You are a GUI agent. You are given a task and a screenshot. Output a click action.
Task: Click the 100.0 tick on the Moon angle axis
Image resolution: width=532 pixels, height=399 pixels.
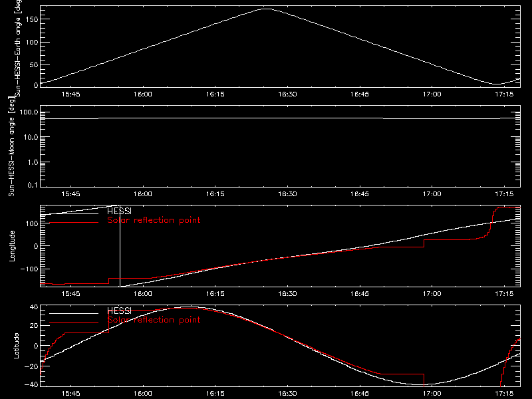(x=29, y=112)
